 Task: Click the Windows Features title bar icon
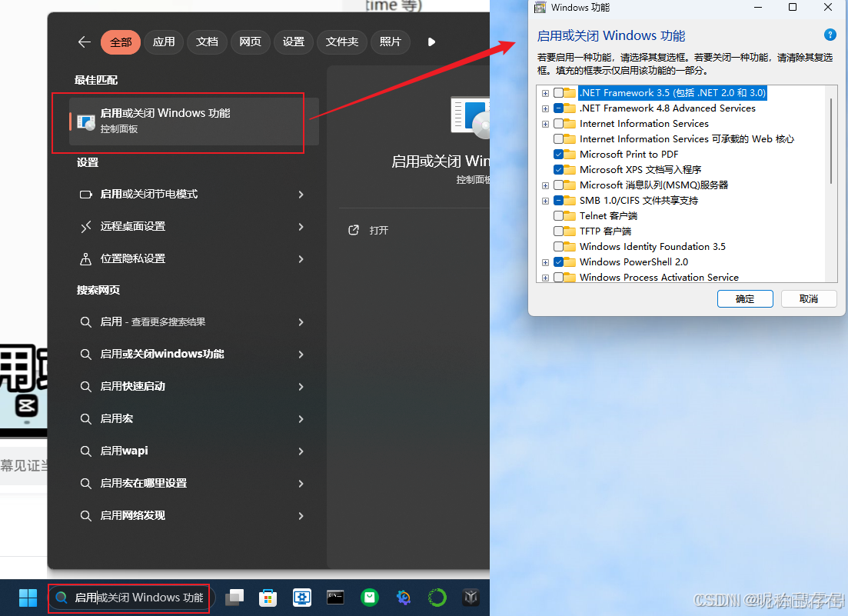(x=540, y=7)
